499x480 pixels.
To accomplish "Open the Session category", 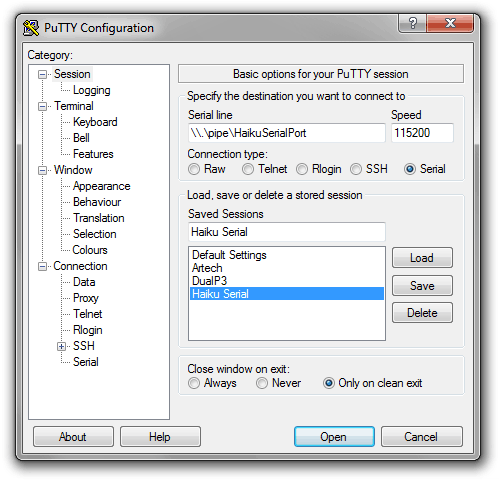I will [72, 74].
